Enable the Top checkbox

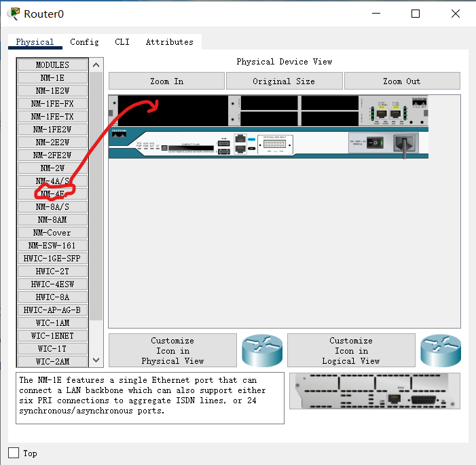pyautogui.click(x=14, y=453)
